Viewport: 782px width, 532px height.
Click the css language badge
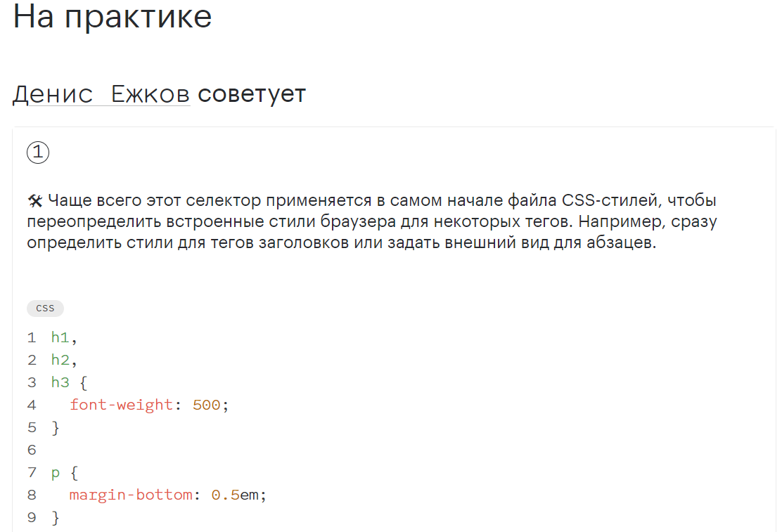click(45, 308)
